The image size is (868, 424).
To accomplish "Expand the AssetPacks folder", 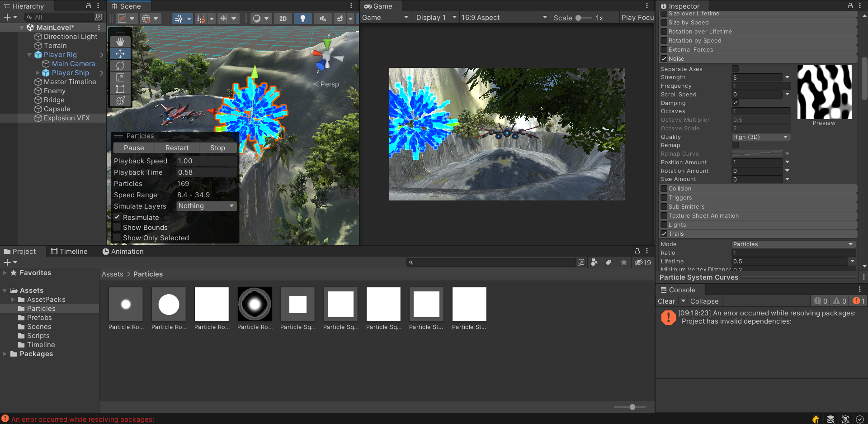I will pyautogui.click(x=13, y=300).
